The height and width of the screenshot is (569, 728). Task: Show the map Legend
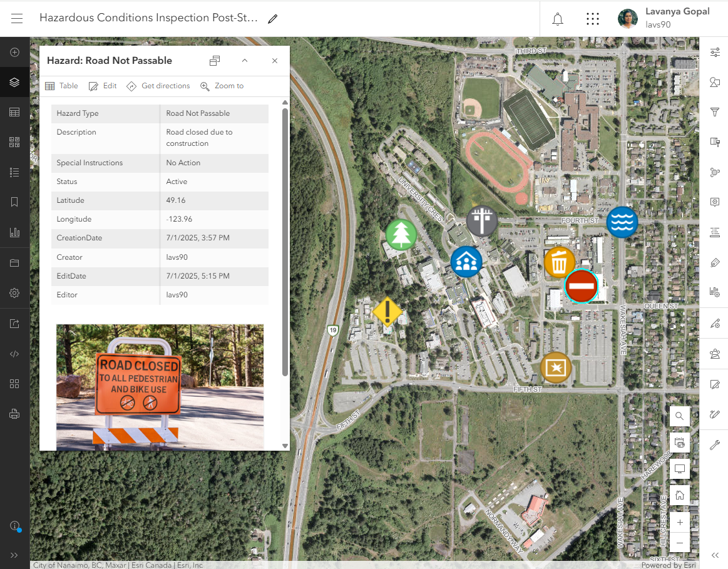(14, 172)
